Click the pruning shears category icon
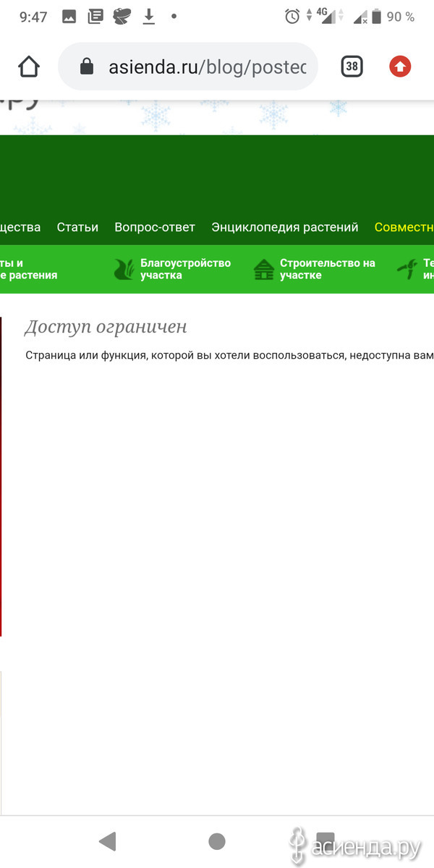This screenshot has width=434, height=868. (x=407, y=269)
